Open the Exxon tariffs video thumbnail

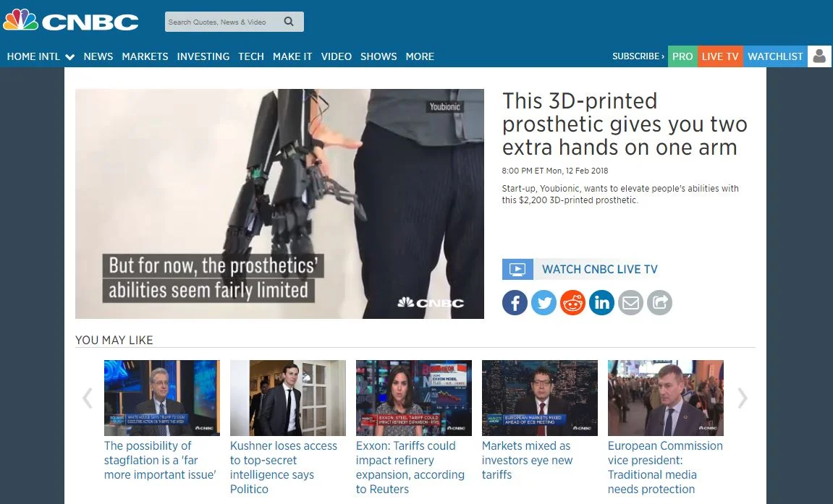tap(414, 398)
